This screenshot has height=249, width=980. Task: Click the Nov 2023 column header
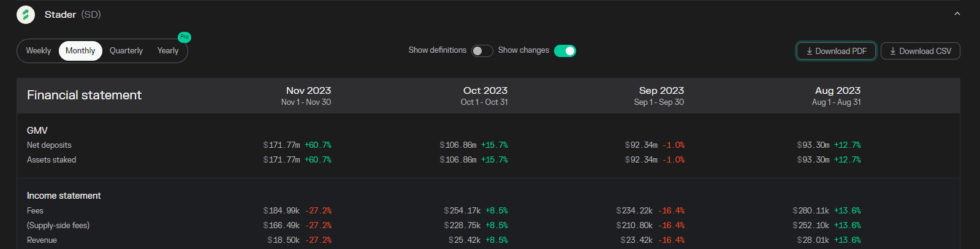[x=308, y=91]
